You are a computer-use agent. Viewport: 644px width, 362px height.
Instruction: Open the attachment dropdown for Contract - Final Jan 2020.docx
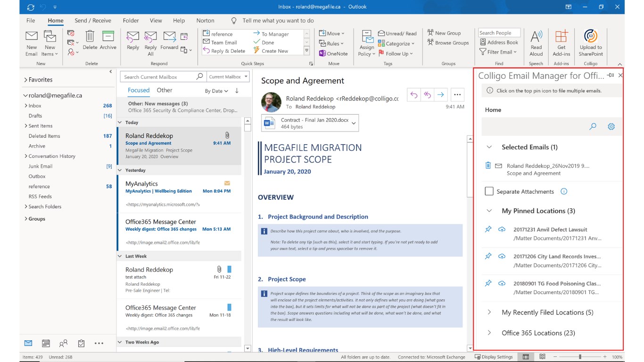pyautogui.click(x=354, y=123)
